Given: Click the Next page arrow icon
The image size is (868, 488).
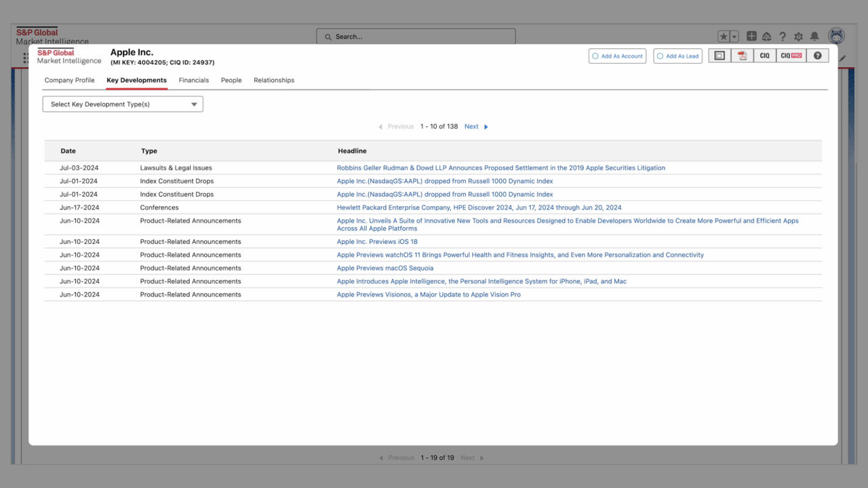Looking at the screenshot, I should 486,127.
